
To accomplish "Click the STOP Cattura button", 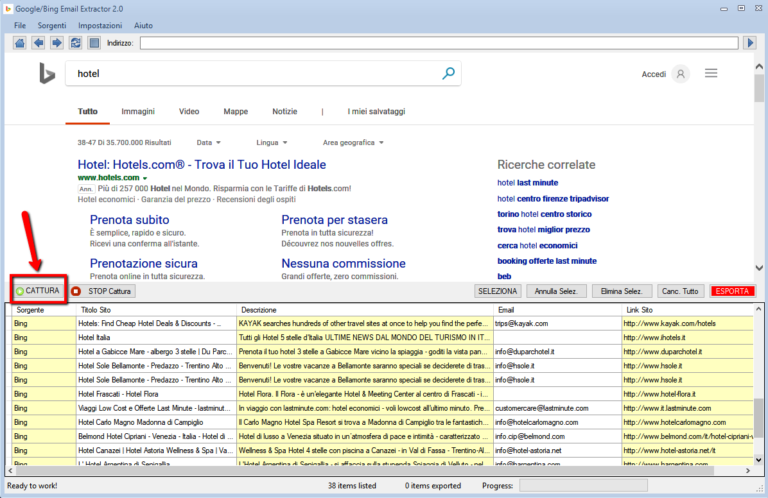I will coord(102,291).
